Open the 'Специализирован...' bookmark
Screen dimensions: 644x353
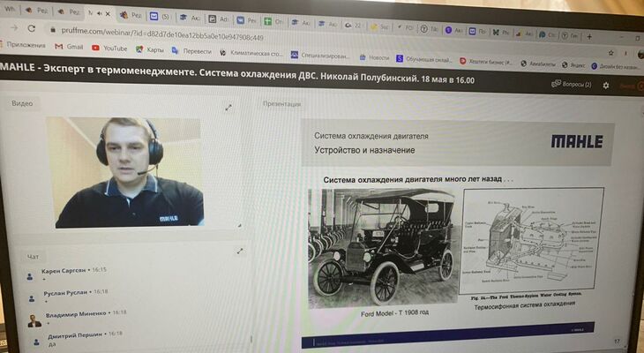(320, 55)
